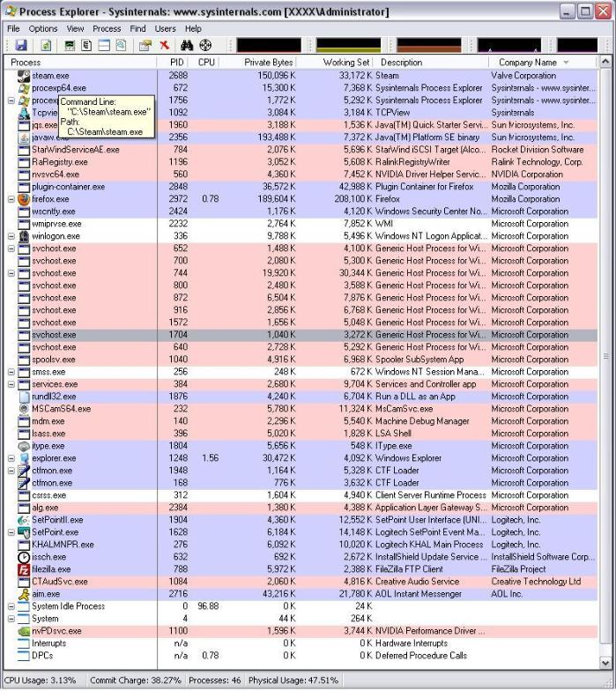Screen dimensions: 616x698
Task: Click the vertical scrollbar up arrow
Action: [x=605, y=62]
